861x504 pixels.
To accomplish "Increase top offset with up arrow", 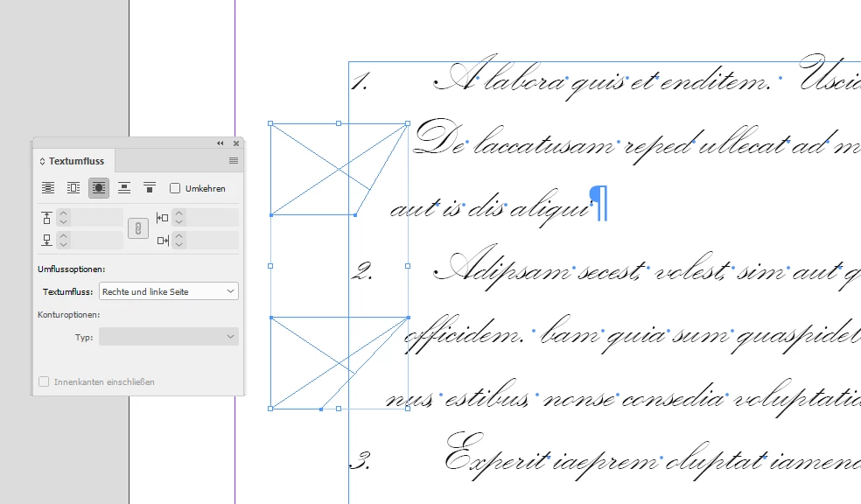I will [x=63, y=213].
